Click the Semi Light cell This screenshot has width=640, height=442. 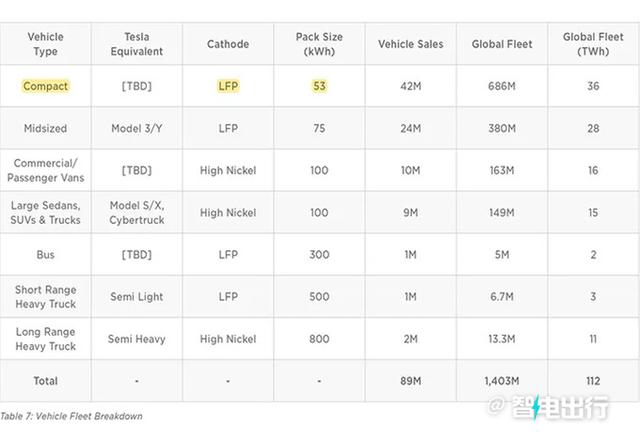137,297
